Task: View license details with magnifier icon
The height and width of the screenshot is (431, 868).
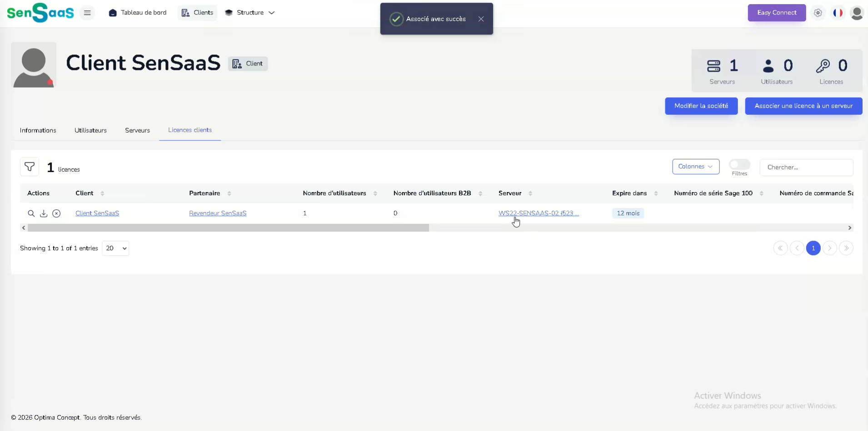Action: coord(31,213)
